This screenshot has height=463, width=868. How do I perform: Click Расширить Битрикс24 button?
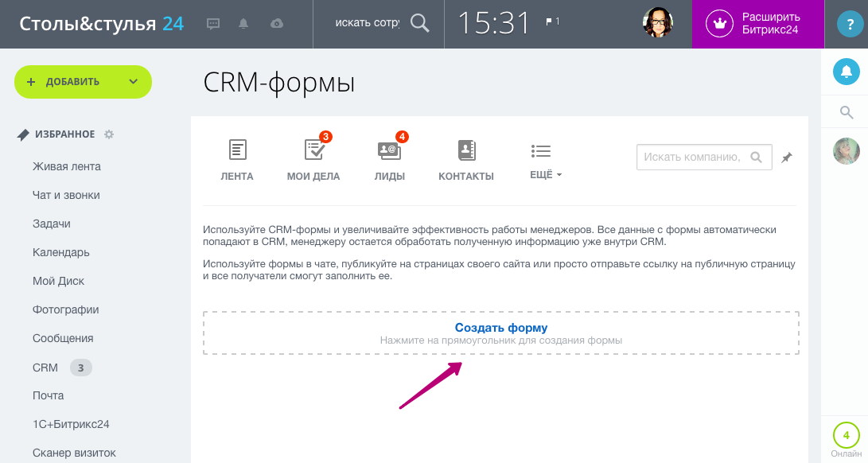point(758,24)
